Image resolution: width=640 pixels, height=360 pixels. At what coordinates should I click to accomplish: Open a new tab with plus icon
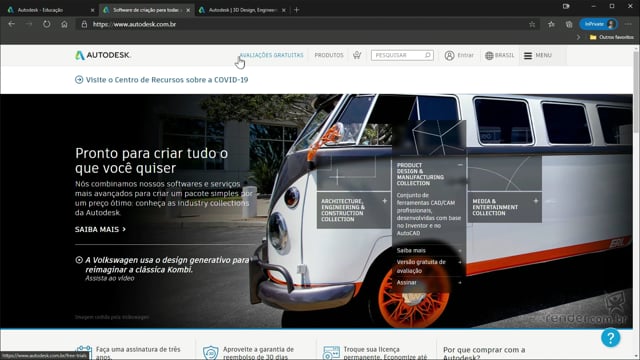pyautogui.click(x=297, y=10)
